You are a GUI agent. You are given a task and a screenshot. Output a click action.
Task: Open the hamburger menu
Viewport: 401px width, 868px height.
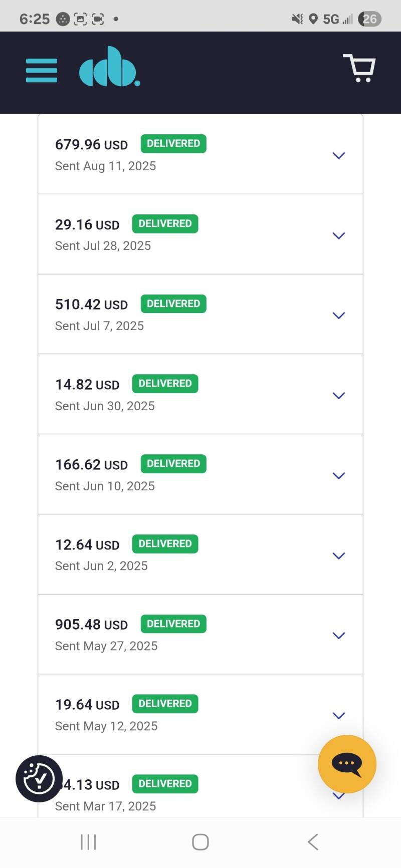tap(42, 70)
